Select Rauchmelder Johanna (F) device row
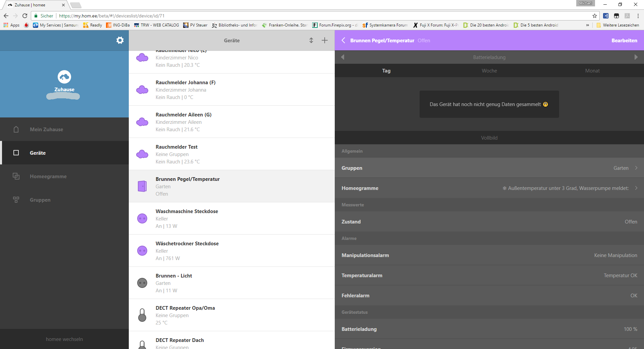 232,90
